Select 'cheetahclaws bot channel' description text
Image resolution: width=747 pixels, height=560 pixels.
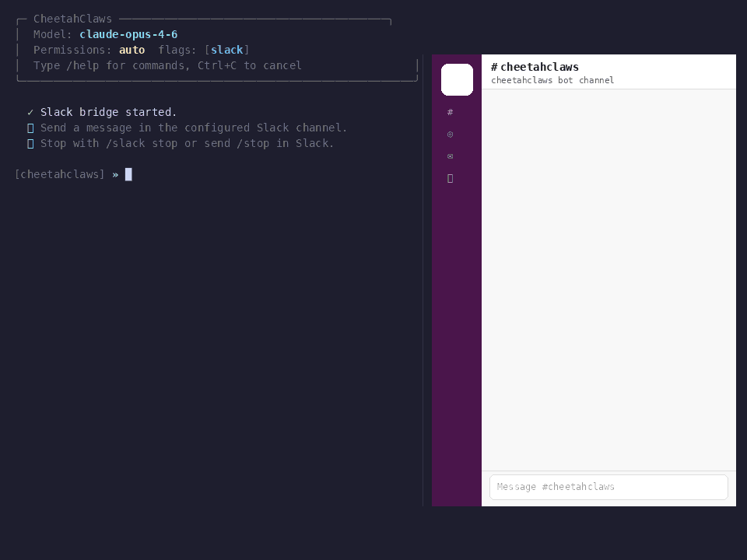click(x=552, y=80)
